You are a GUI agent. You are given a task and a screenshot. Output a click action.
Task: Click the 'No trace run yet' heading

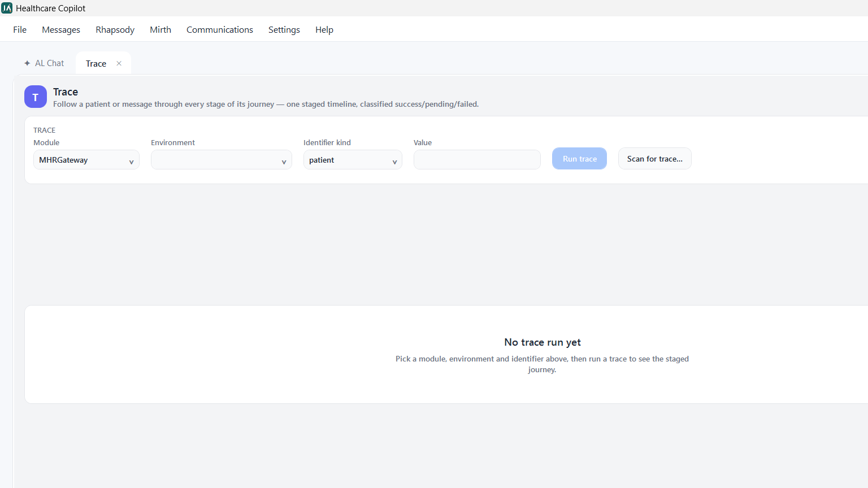coord(542,342)
